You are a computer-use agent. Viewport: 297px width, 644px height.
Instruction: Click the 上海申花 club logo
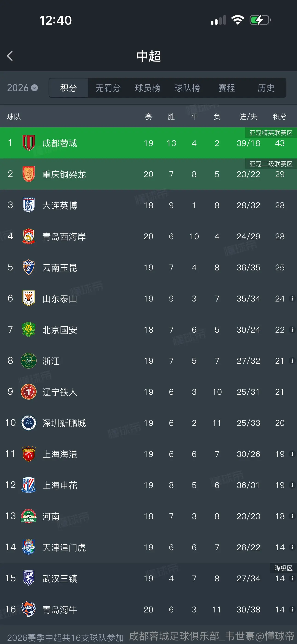click(29, 485)
